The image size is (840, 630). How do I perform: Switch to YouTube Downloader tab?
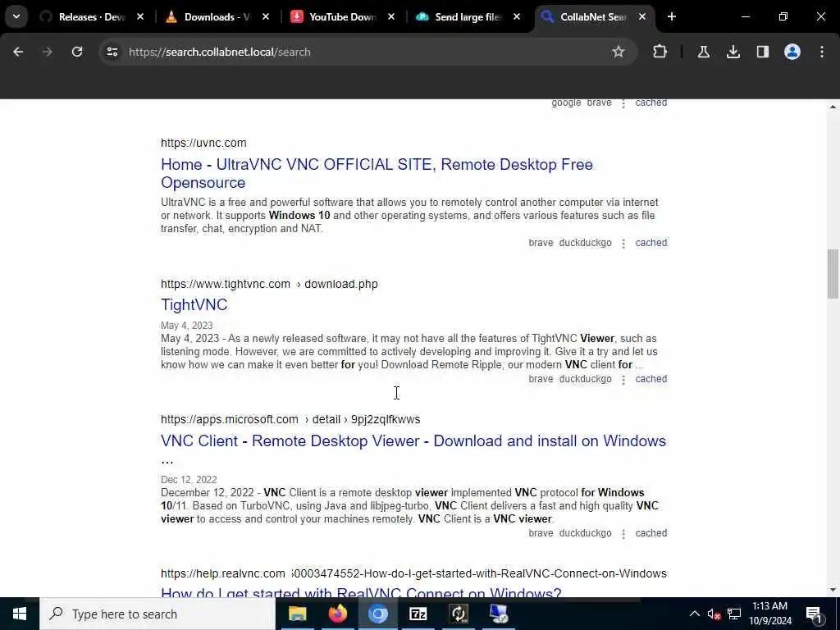click(x=342, y=17)
